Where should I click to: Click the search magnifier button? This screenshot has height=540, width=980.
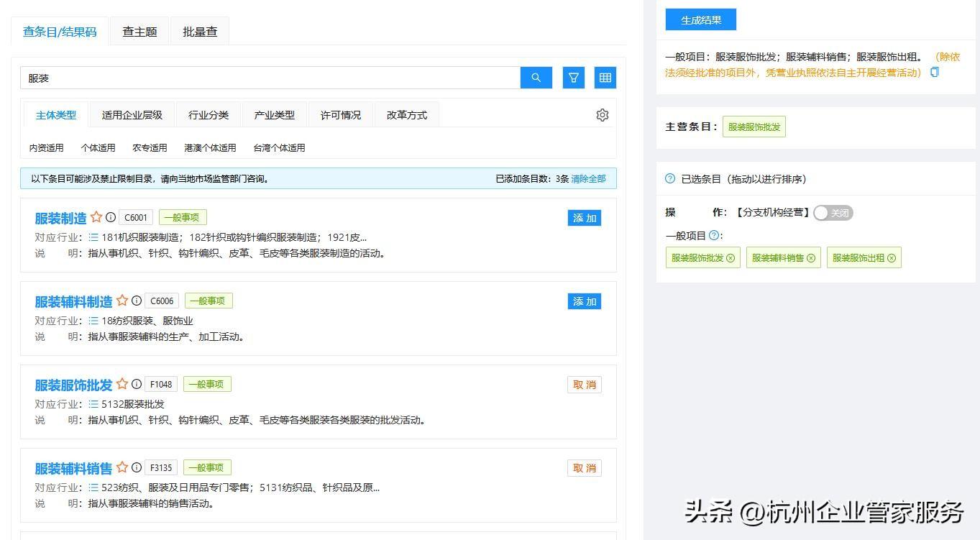click(536, 78)
